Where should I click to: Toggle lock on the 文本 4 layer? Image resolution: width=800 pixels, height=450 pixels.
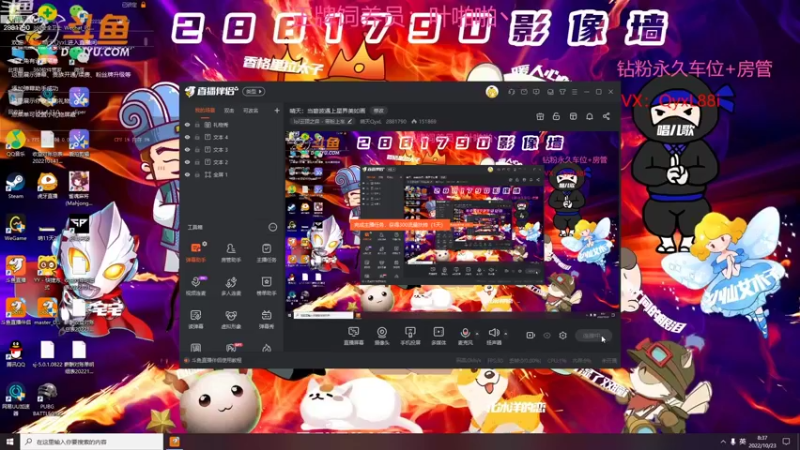pos(197,137)
